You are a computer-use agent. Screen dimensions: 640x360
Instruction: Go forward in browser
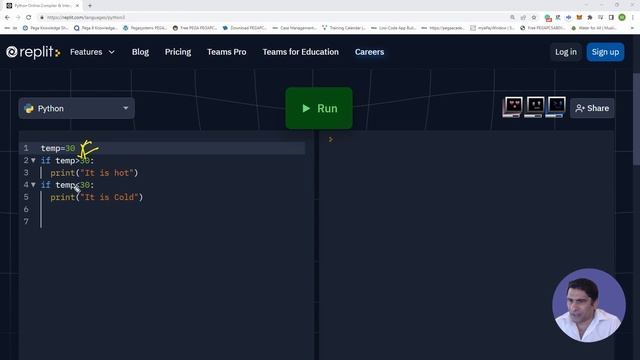[18, 18]
